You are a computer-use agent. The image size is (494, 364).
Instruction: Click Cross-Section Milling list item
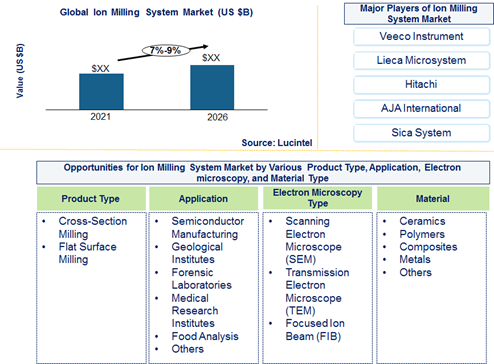click(x=92, y=228)
